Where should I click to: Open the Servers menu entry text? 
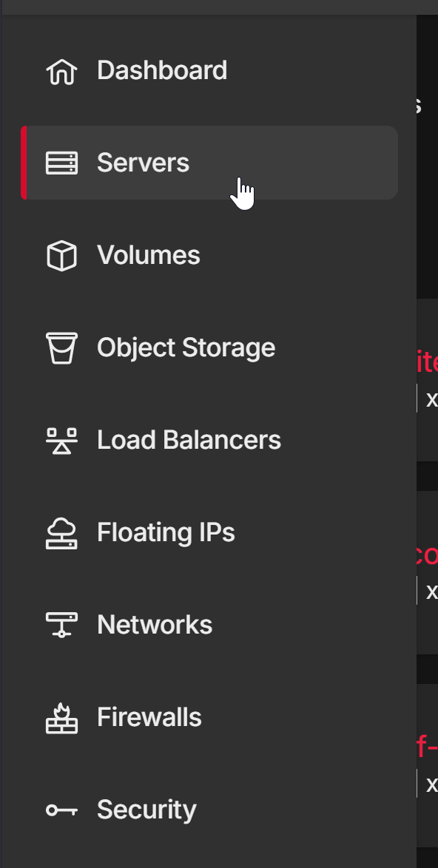[144, 163]
